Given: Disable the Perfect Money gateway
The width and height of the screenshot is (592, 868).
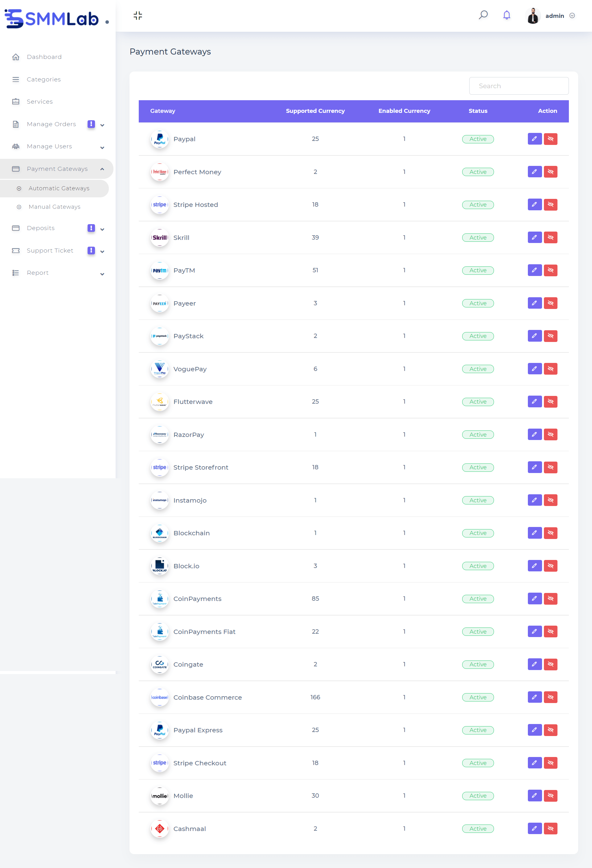Looking at the screenshot, I should [551, 172].
